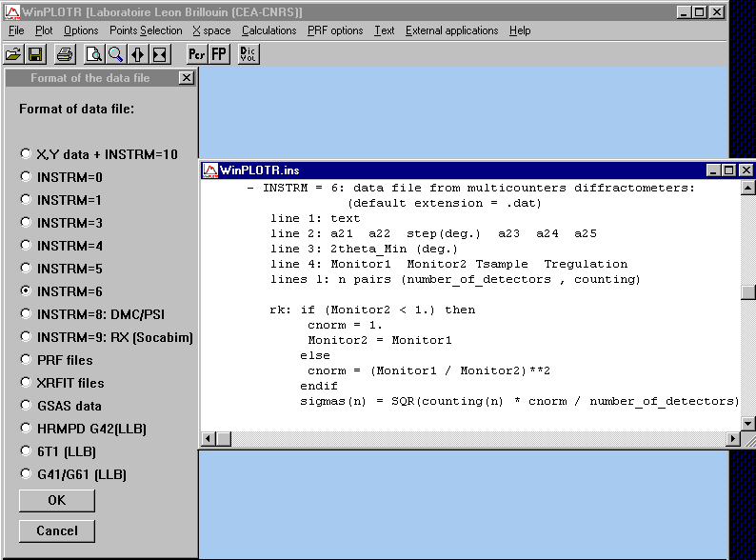
Task: Close the Format of the data file panel
Action: click(x=186, y=79)
